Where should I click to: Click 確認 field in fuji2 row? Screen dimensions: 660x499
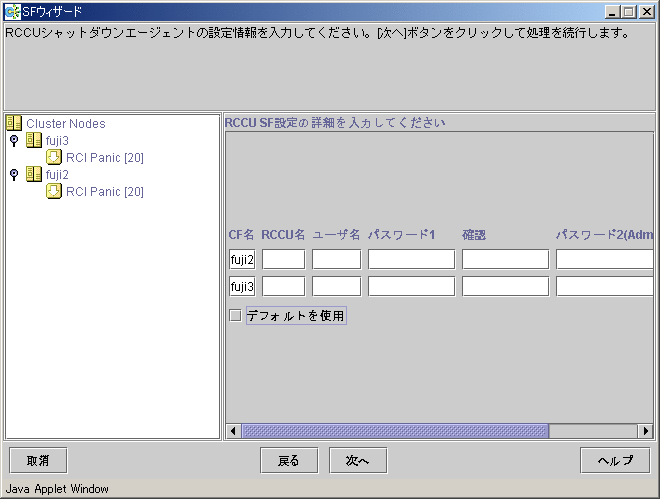pos(506,259)
